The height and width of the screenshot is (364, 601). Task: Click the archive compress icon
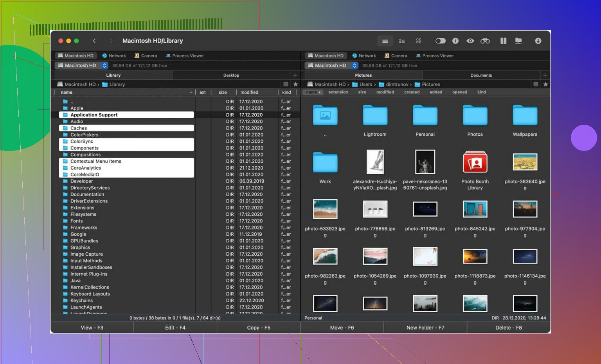click(503, 41)
